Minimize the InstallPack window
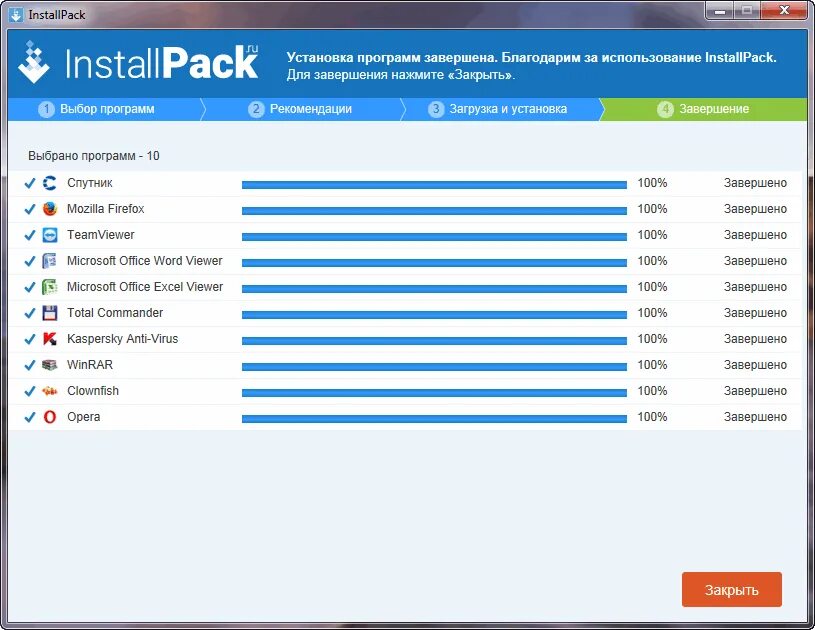 [x=720, y=10]
